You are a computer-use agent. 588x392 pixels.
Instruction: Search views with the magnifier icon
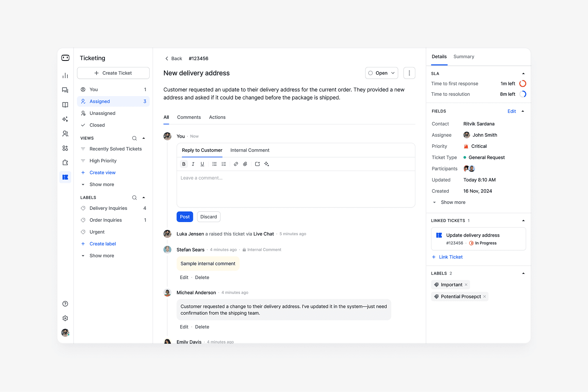click(134, 138)
